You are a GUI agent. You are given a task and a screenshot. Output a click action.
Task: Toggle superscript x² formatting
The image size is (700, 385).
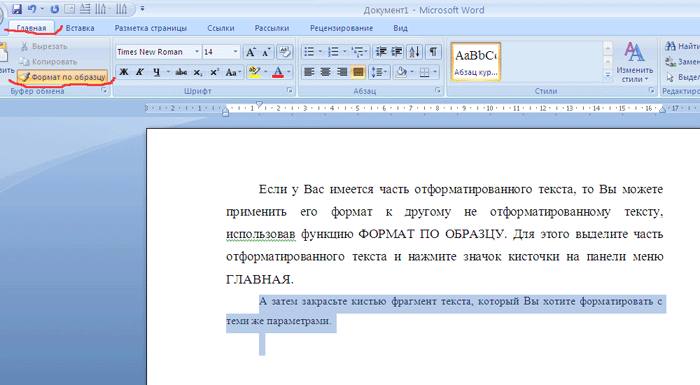point(214,72)
